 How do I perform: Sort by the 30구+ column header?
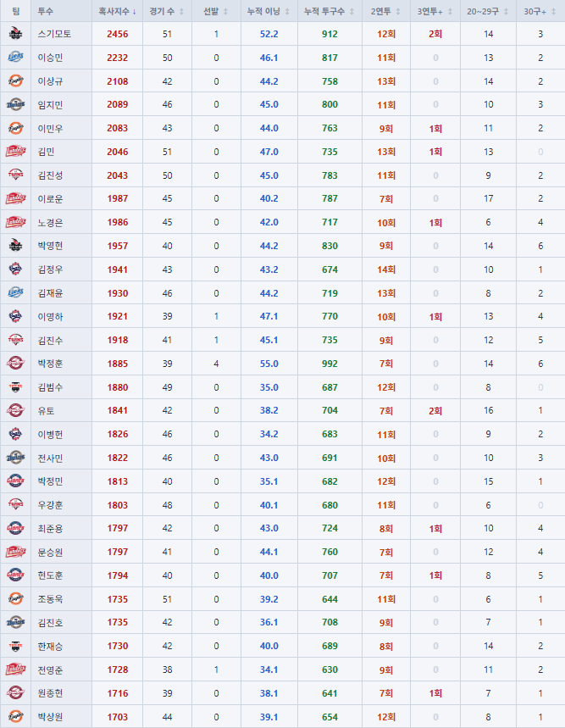(540, 11)
